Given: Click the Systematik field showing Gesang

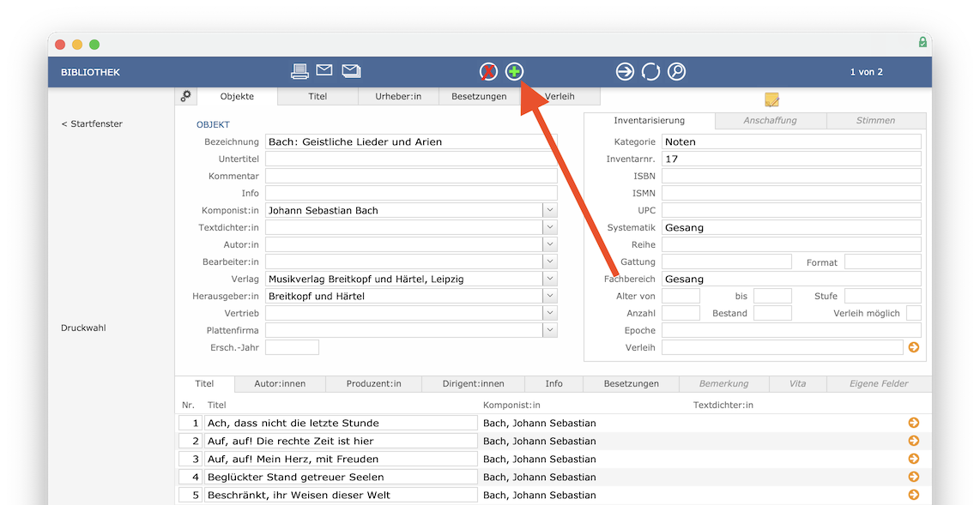Looking at the screenshot, I should point(791,227).
